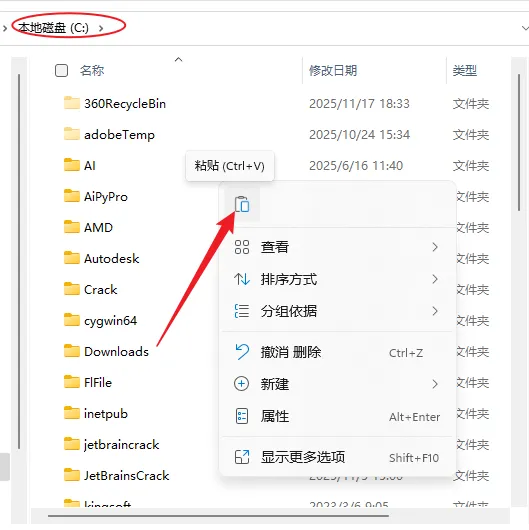Select the Crack folder icon
The image size is (529, 530).
pyautogui.click(x=72, y=289)
